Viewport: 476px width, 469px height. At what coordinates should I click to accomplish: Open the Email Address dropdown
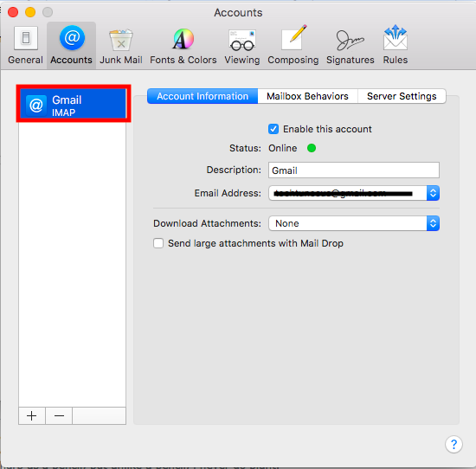[354, 193]
